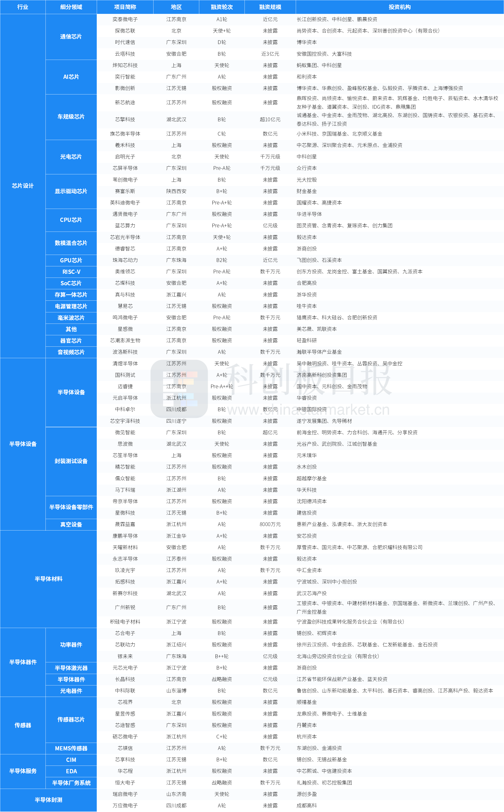Click the 融资轮次 column header
Screen dimensions: 504x812
(222, 7)
